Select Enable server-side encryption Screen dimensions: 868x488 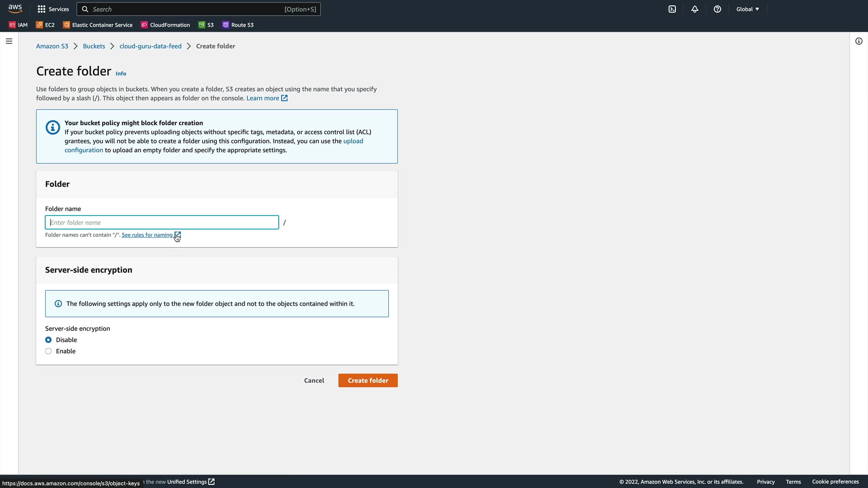click(x=48, y=351)
